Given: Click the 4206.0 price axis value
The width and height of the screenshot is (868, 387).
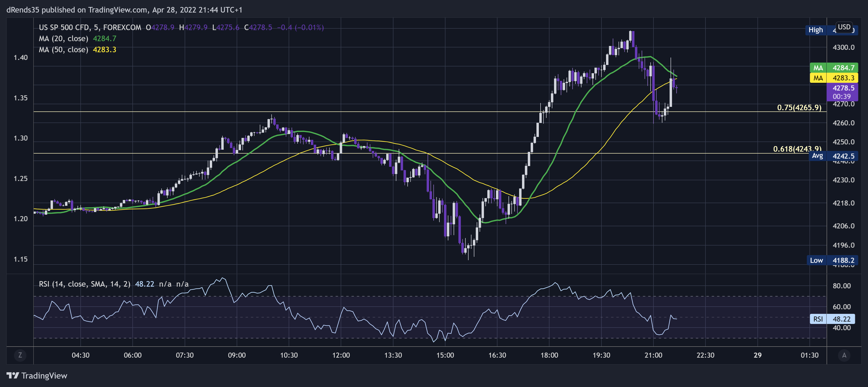Looking at the screenshot, I should click(843, 226).
